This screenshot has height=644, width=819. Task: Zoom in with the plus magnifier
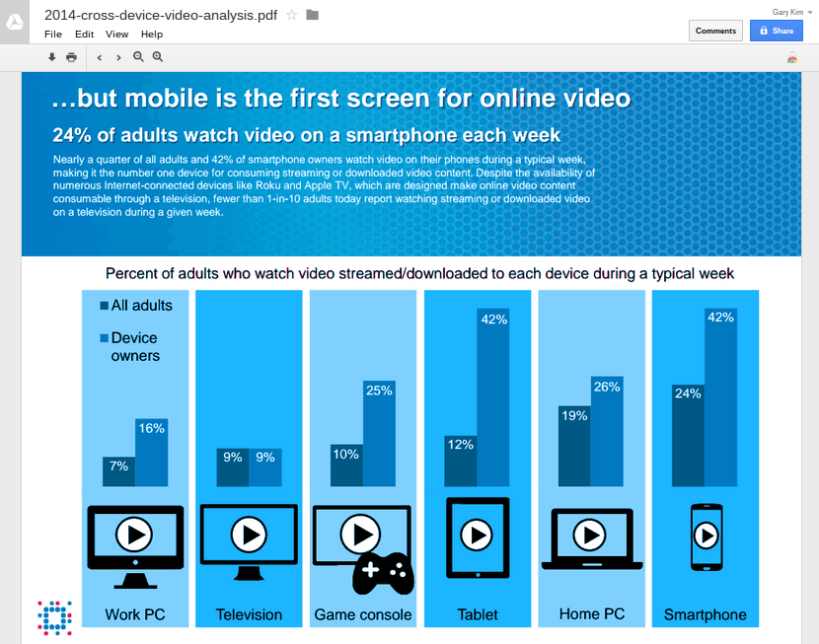(158, 57)
